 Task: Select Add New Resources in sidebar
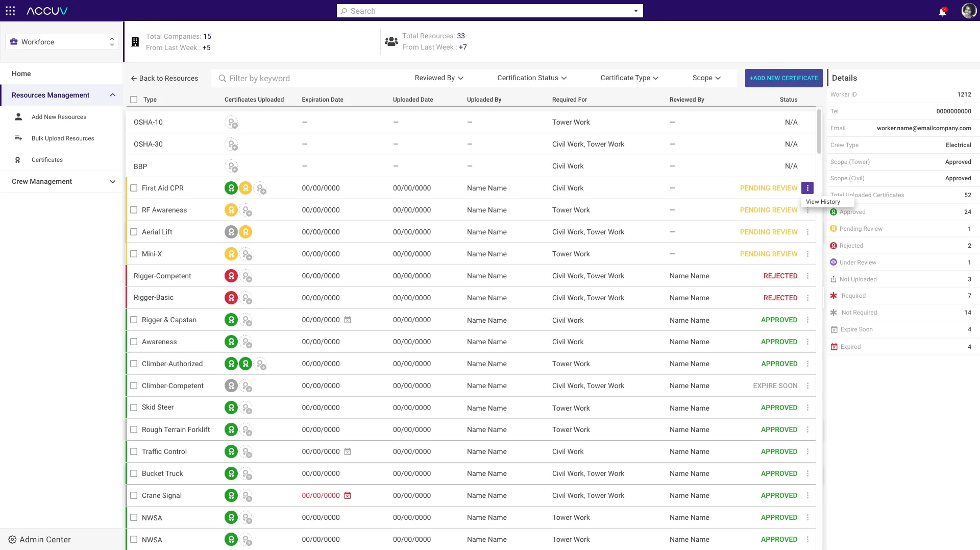coord(59,117)
